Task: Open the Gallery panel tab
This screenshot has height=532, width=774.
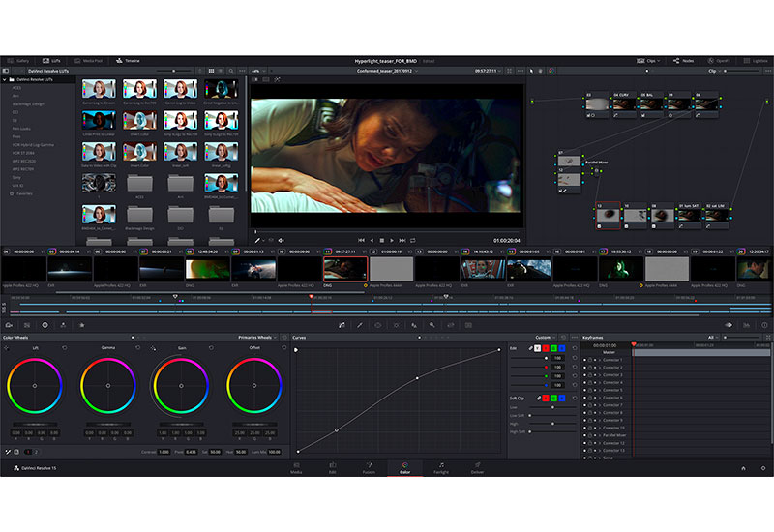Action: 18,61
